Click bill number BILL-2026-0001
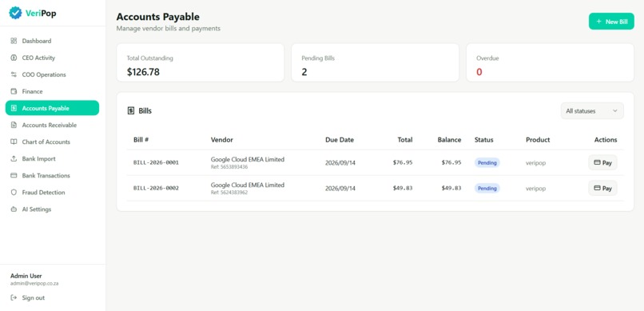The image size is (644, 311). (x=156, y=162)
